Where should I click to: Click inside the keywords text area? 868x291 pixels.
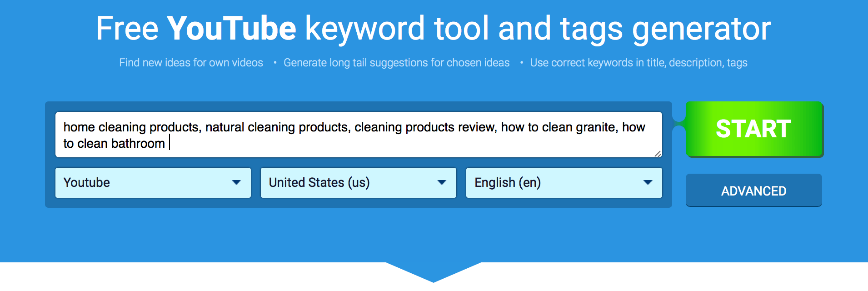coord(359,135)
